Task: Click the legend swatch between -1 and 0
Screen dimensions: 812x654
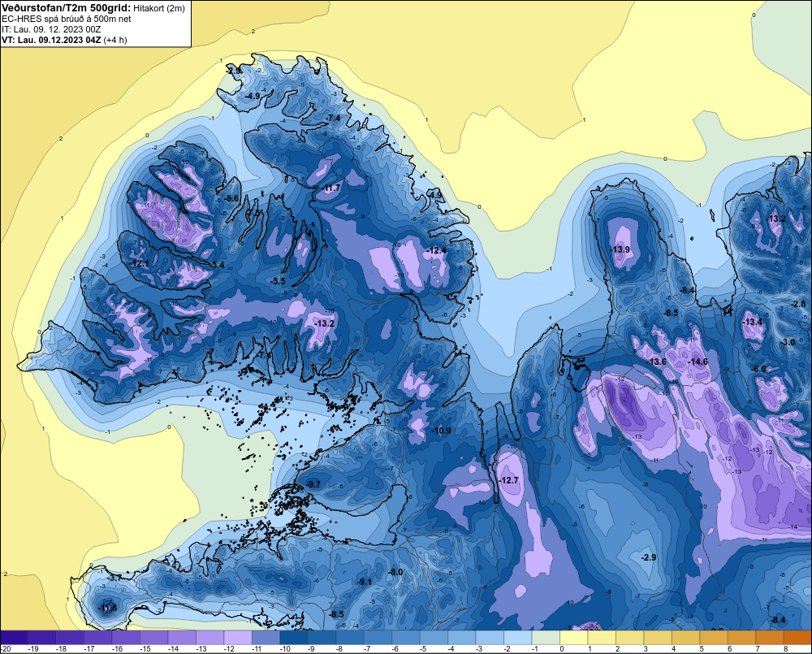Action: (x=546, y=637)
